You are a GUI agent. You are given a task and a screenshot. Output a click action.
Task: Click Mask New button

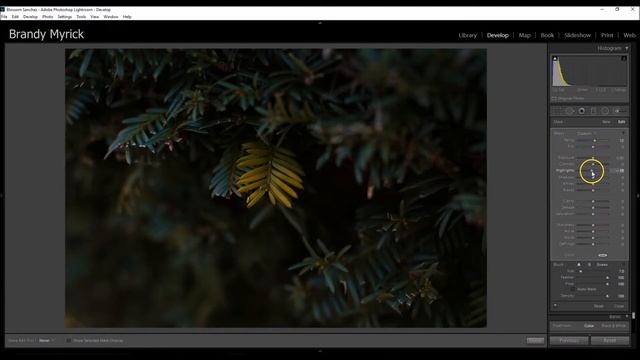pyautogui.click(x=606, y=122)
